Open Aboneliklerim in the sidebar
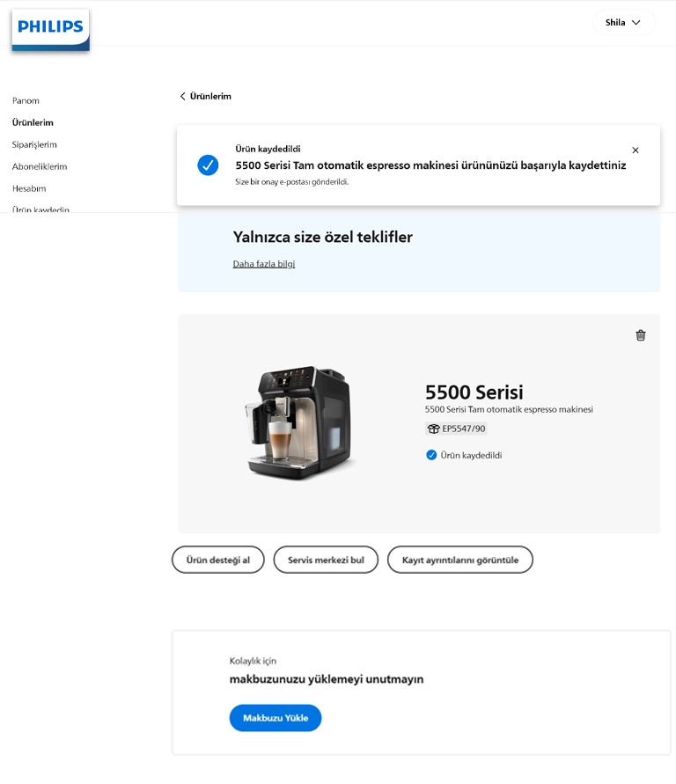676x784 pixels. [x=40, y=166]
